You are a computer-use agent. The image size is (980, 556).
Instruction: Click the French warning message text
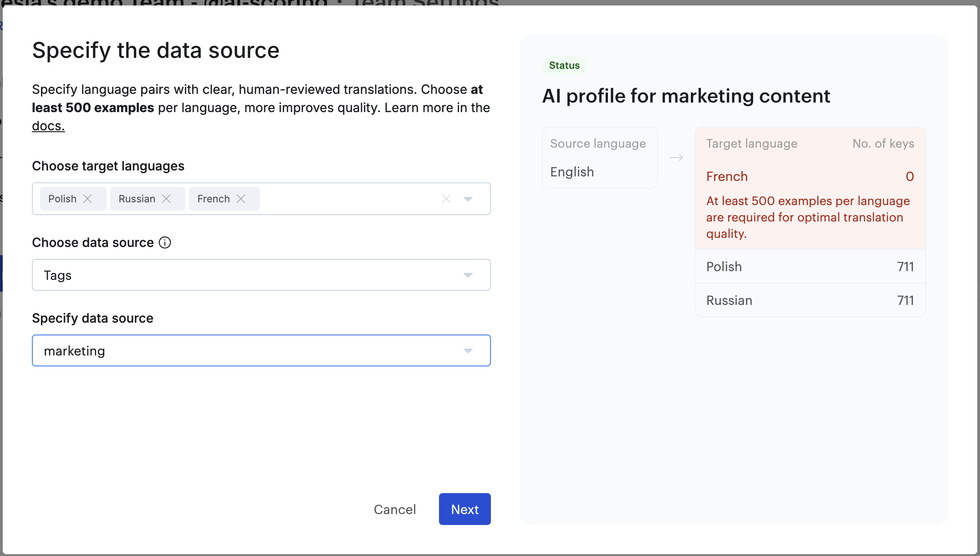tap(807, 217)
